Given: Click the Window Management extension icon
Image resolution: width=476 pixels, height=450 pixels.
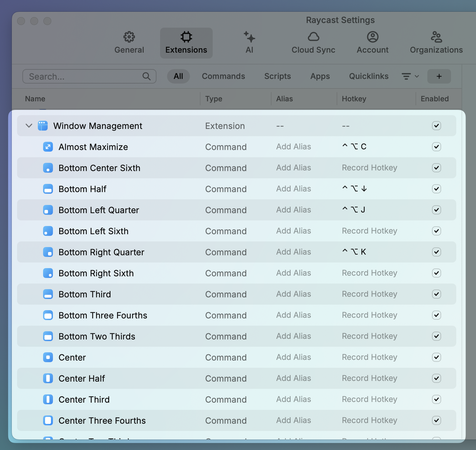Looking at the screenshot, I should coord(43,126).
